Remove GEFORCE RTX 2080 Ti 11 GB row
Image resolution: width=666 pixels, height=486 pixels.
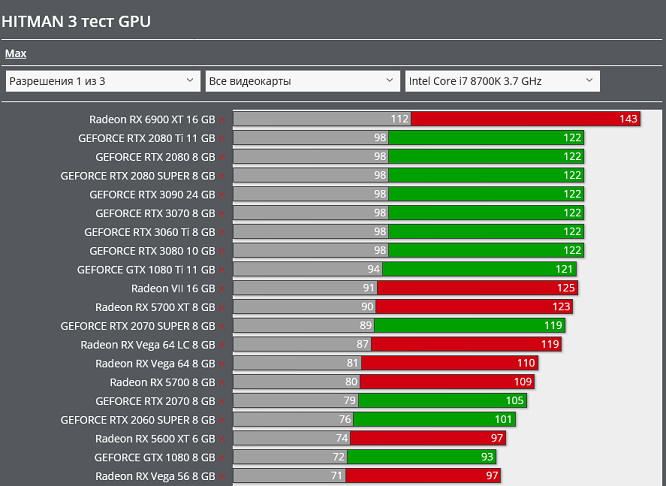click(x=222, y=139)
